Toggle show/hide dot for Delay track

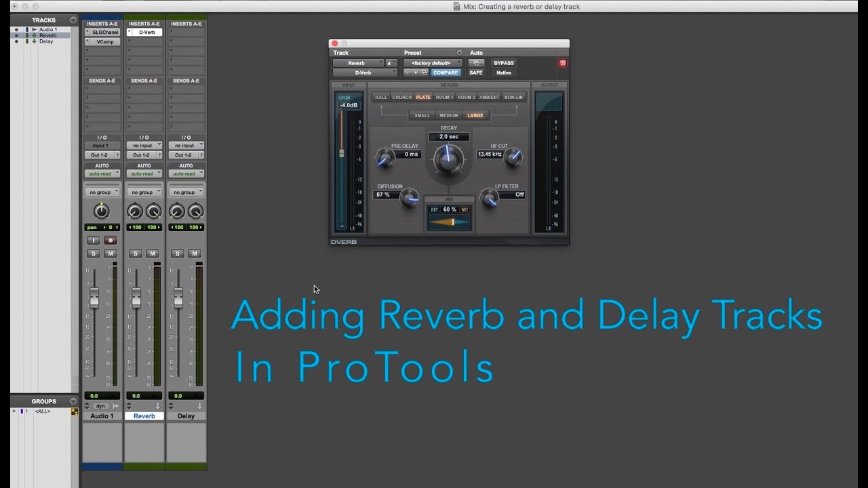pos(16,41)
